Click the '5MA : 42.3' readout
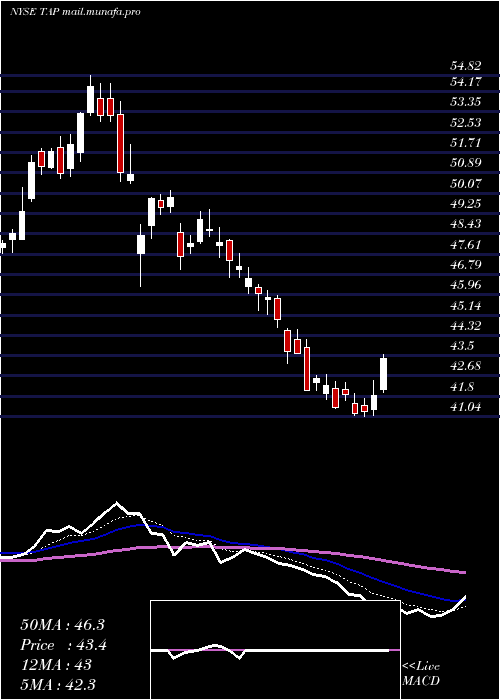 [58, 684]
